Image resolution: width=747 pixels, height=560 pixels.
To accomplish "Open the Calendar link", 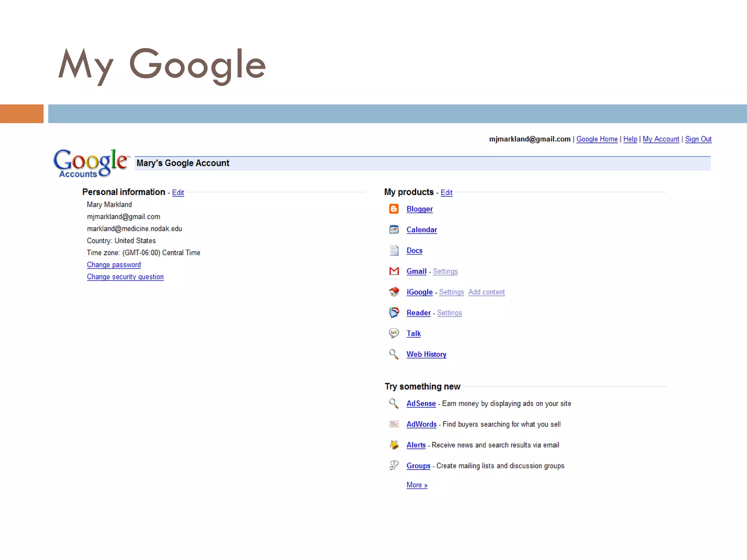I will 422,230.
